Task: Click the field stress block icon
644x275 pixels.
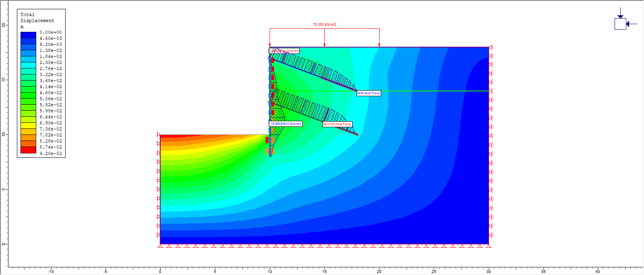Action: pyautogui.click(x=620, y=24)
